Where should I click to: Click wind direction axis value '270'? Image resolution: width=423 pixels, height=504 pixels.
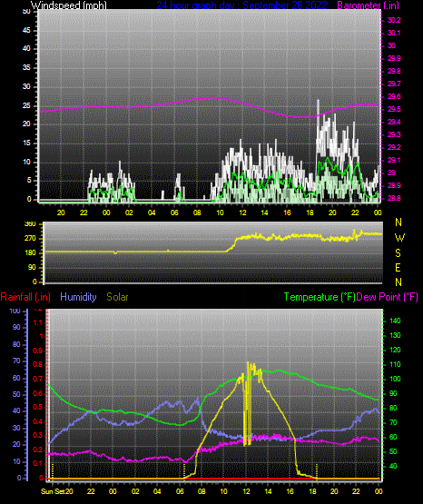click(x=30, y=239)
